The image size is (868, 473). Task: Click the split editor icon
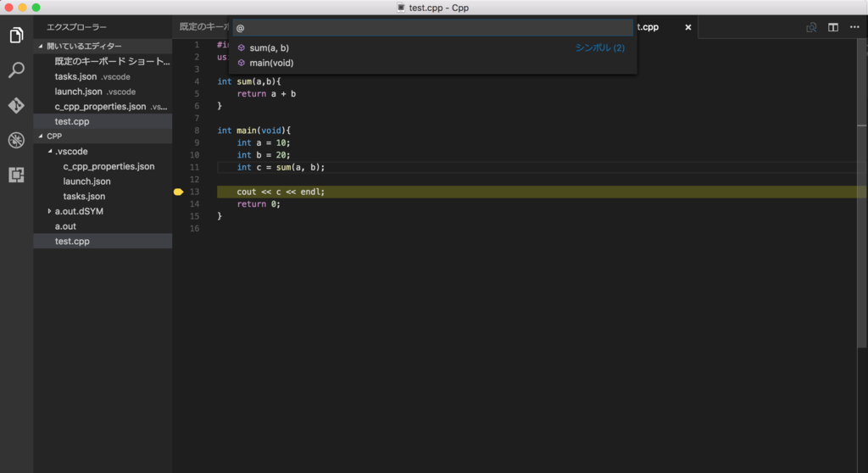pos(832,27)
